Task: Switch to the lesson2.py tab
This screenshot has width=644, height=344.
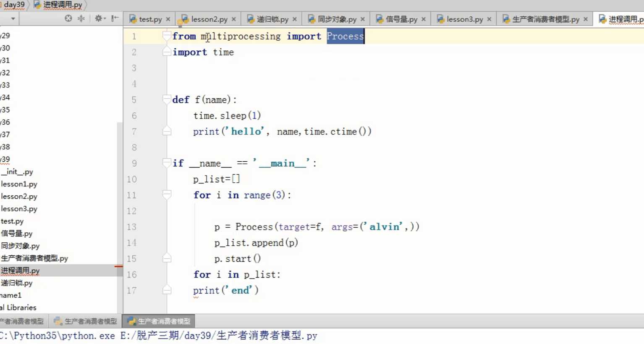Action: pyautogui.click(x=209, y=19)
